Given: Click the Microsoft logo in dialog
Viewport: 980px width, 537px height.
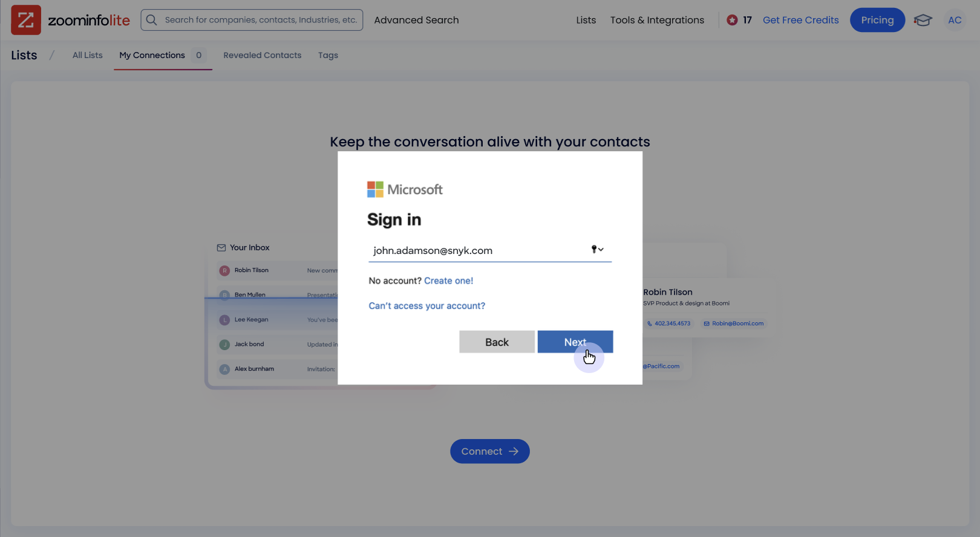Looking at the screenshot, I should click(x=375, y=189).
